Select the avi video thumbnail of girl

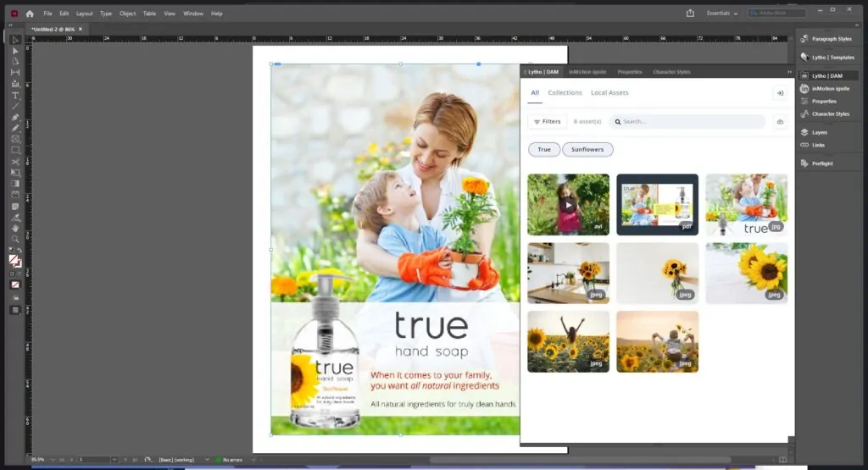click(x=568, y=205)
